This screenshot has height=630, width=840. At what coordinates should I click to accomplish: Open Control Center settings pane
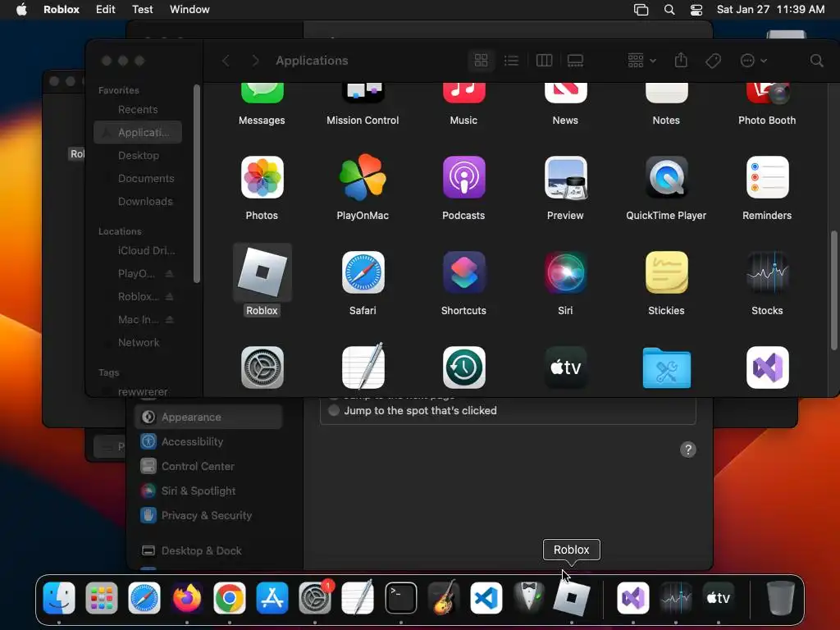[x=208, y=466]
